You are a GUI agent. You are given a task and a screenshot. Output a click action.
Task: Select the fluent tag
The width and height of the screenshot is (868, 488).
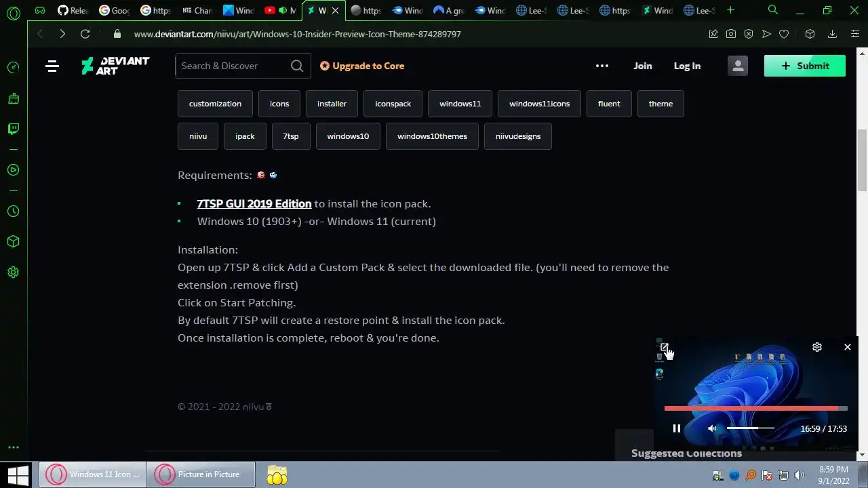click(x=609, y=104)
